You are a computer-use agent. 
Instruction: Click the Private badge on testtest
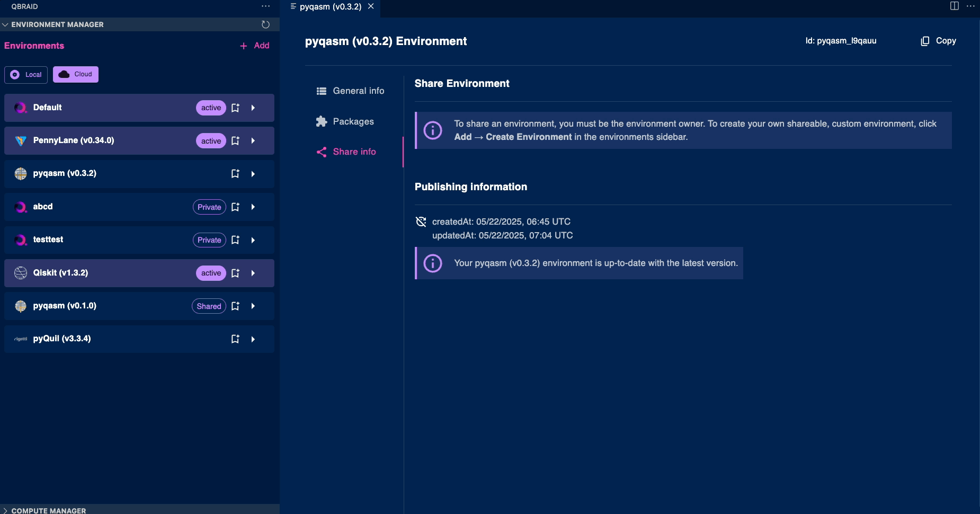point(209,240)
